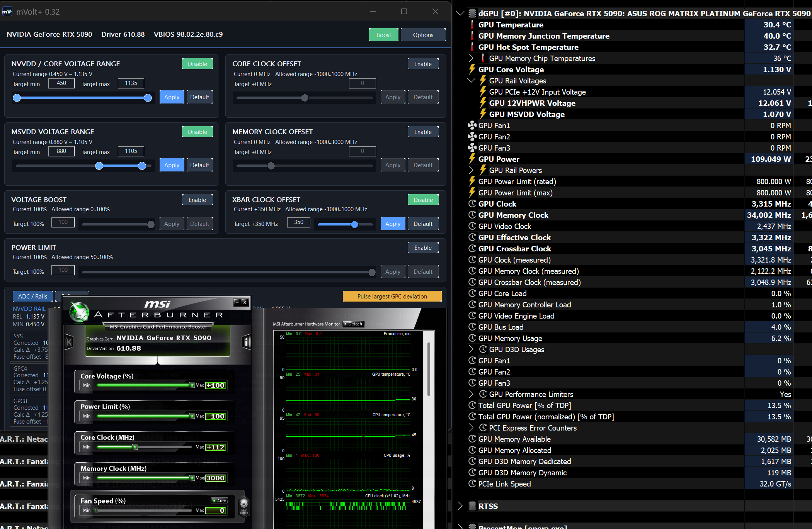Click the GPU Memory Usage gauge icon
This screenshot has height=529, width=812.
tap(472, 338)
